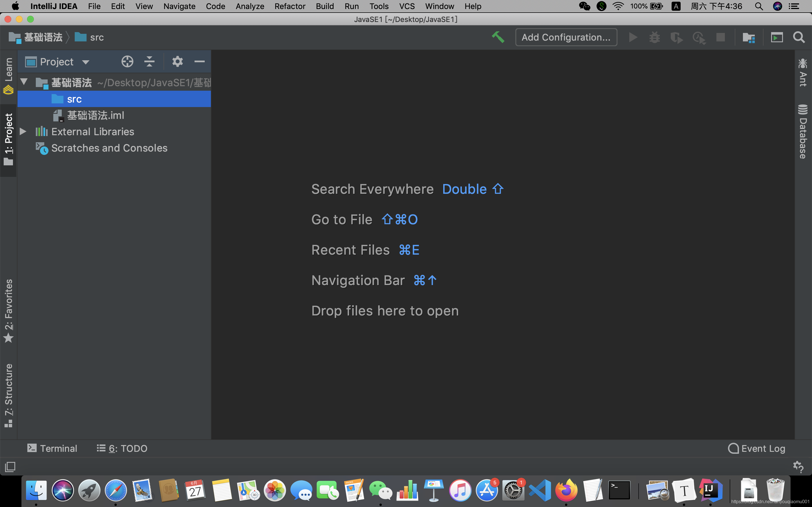
Task: Click the Coverage run icon
Action: click(676, 37)
